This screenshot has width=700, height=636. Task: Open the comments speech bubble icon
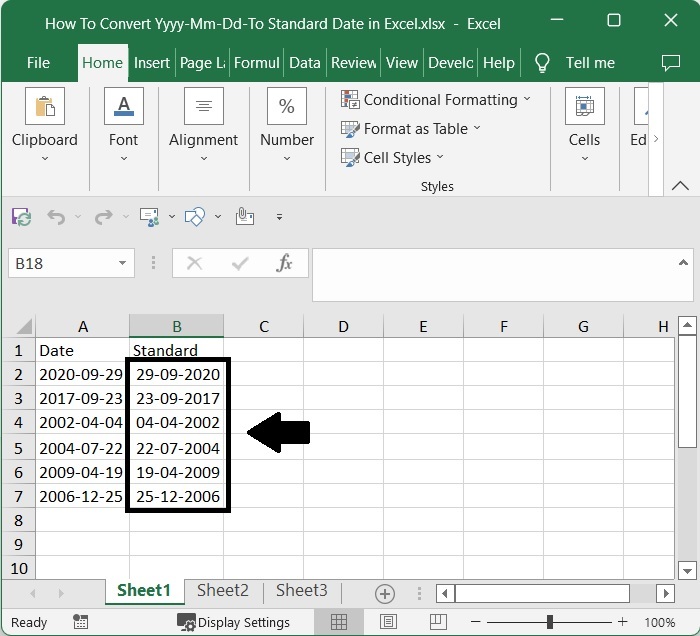tap(671, 62)
